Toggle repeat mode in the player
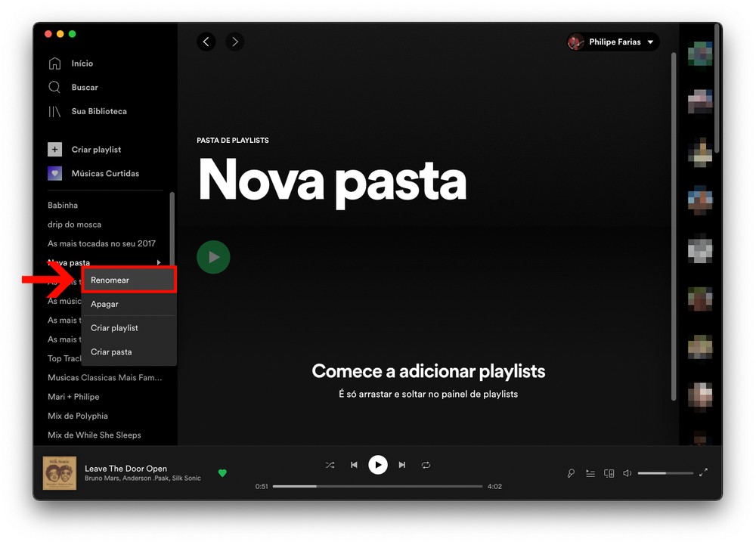 (x=426, y=465)
